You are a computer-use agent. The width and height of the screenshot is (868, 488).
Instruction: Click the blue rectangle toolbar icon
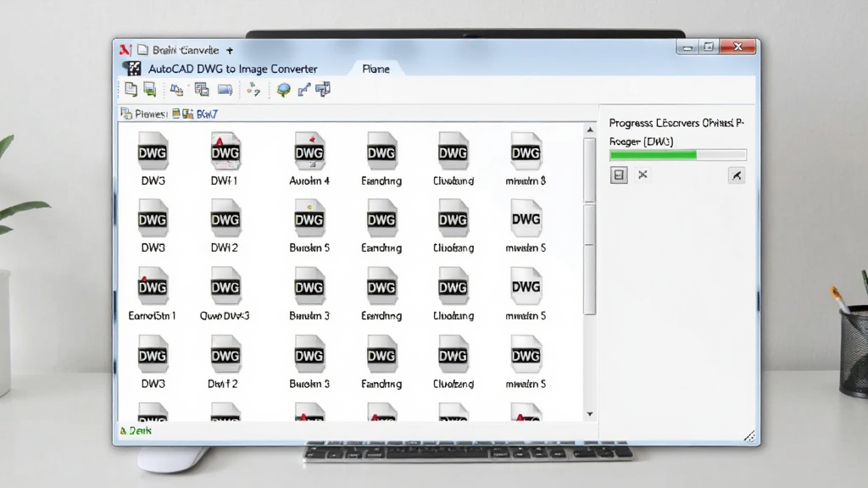click(x=225, y=90)
